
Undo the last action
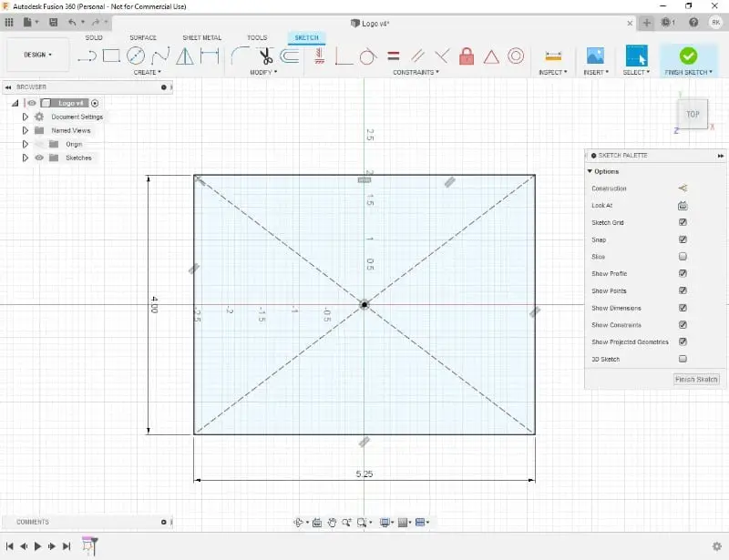(72, 22)
